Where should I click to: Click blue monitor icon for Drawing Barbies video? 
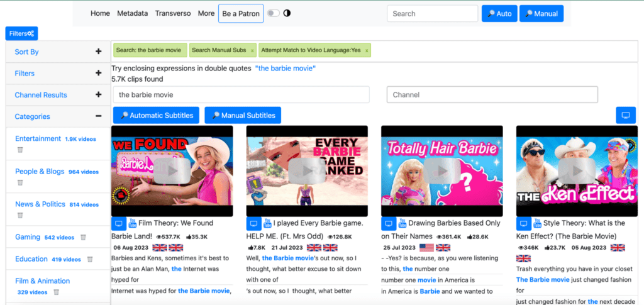point(389,224)
